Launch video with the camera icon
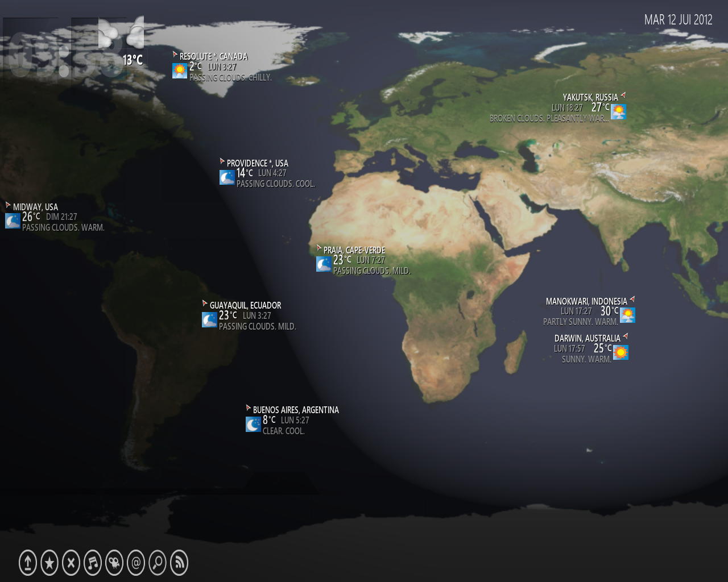Viewport: 728px width, 582px height. (114, 563)
